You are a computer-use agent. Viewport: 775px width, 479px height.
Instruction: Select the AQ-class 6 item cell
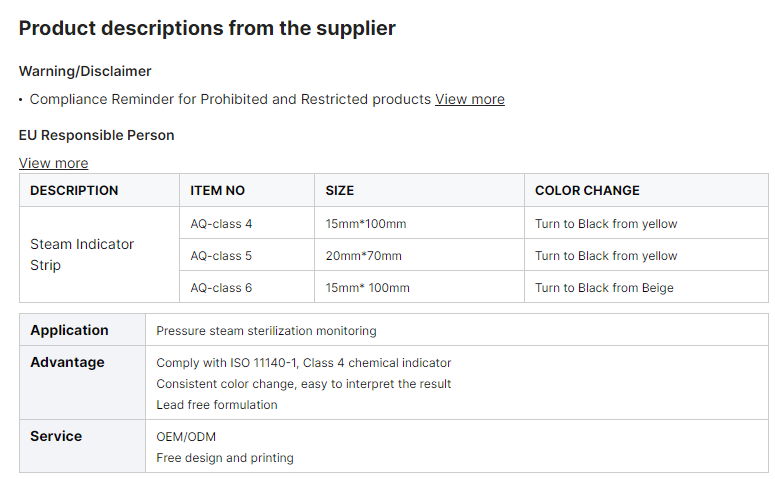(247, 287)
